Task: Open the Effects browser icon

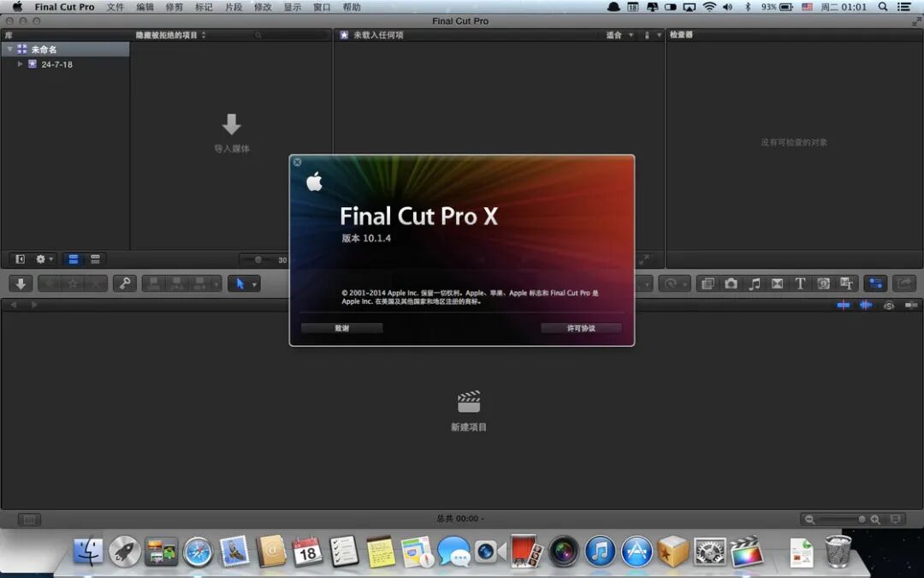Action: 708,283
